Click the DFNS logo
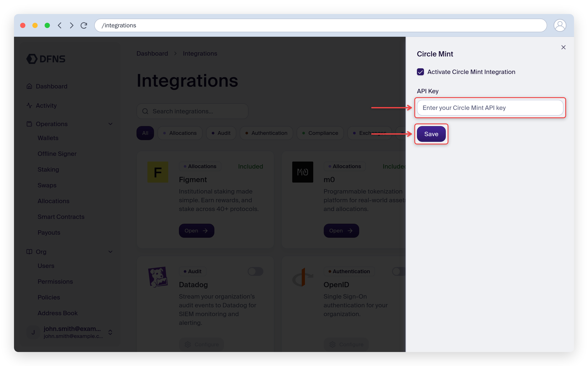588x366 pixels. click(46, 59)
